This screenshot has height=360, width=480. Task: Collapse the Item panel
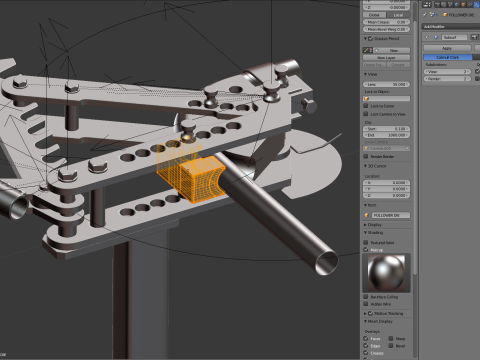pyautogui.click(x=365, y=205)
